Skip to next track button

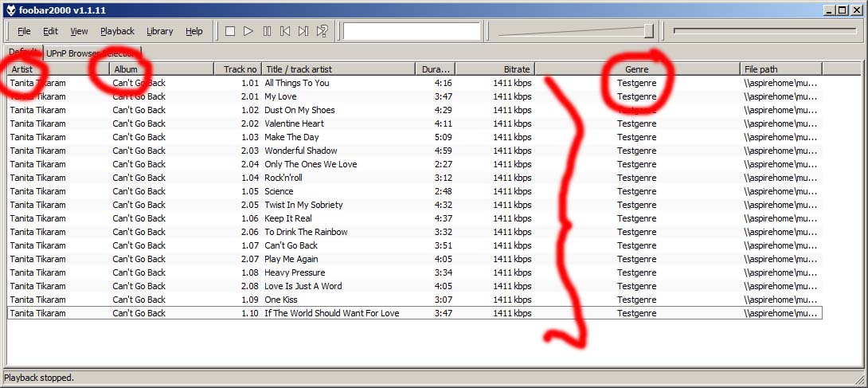(x=303, y=31)
